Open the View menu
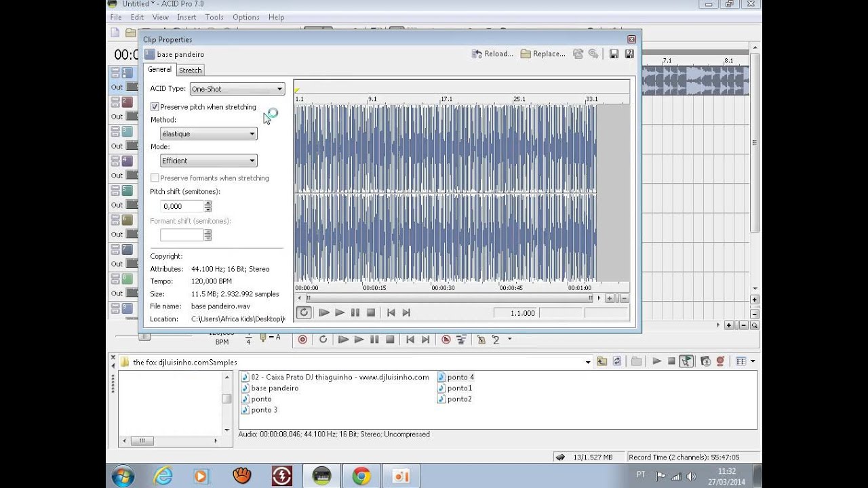 coord(161,17)
